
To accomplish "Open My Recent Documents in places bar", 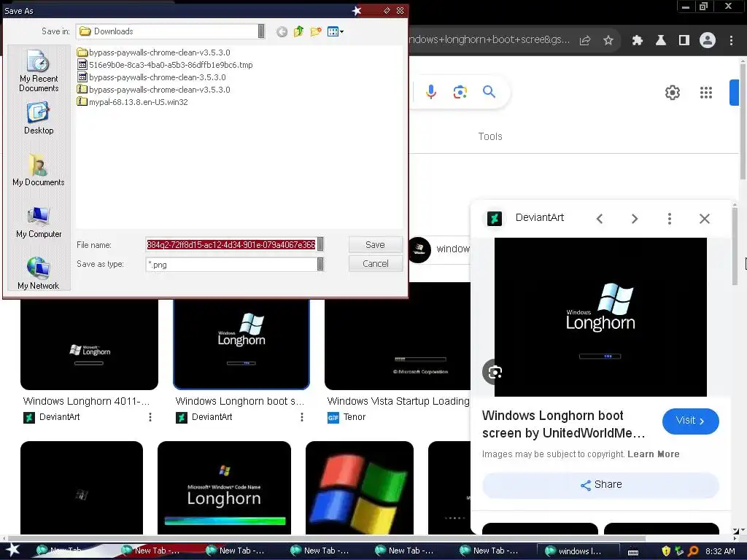I will tap(39, 71).
